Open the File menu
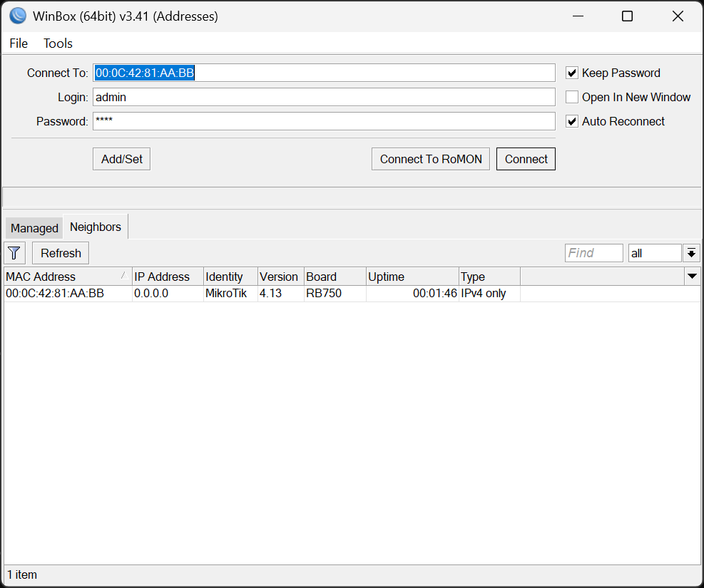 (x=18, y=43)
